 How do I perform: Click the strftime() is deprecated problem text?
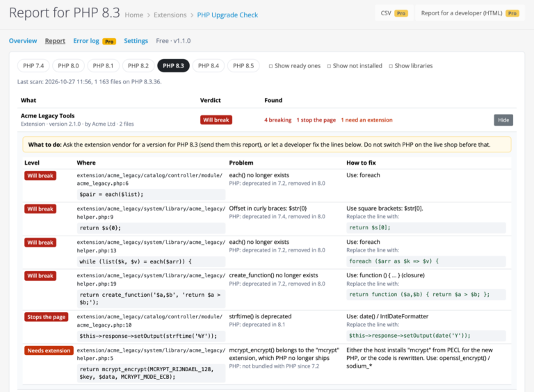(x=260, y=316)
